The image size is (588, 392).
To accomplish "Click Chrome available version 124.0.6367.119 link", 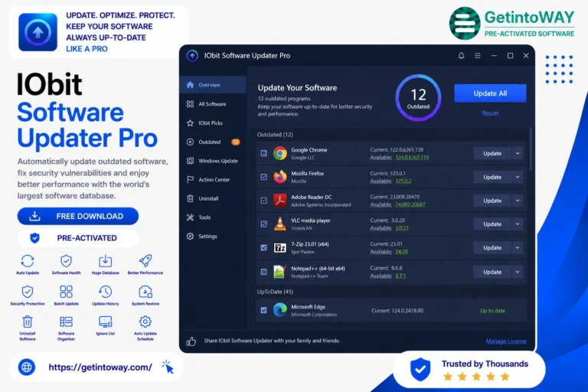I will coord(412,157).
